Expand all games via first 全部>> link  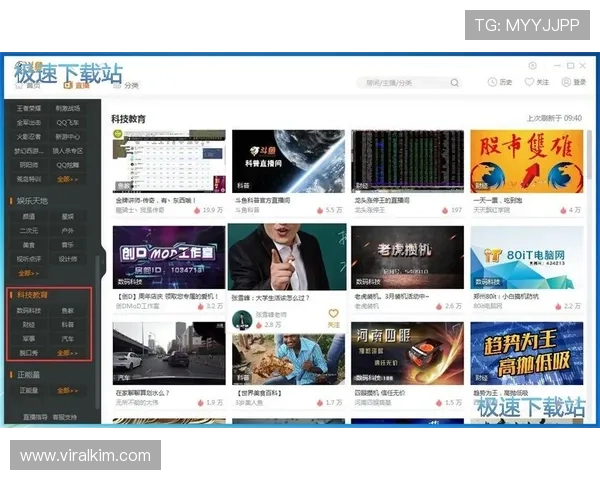(67, 179)
